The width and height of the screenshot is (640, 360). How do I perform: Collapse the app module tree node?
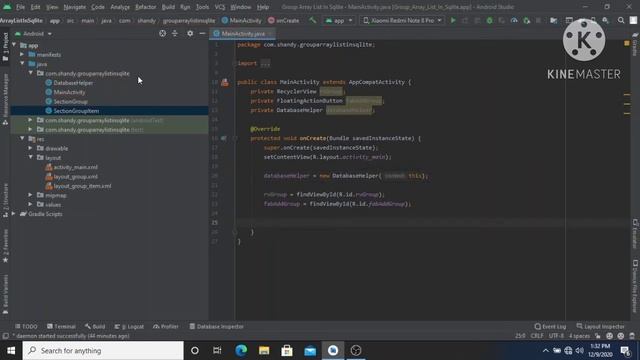[14, 45]
